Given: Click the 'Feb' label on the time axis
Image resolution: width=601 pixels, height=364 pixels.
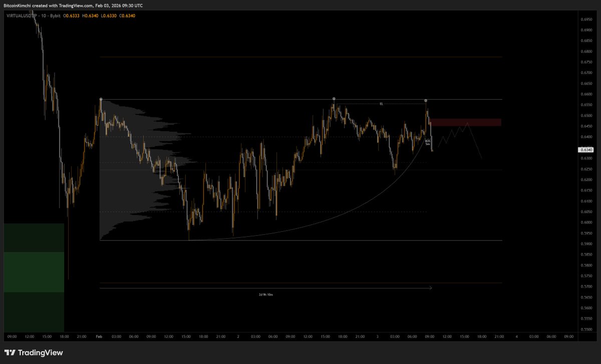Looking at the screenshot, I should coord(99,336).
